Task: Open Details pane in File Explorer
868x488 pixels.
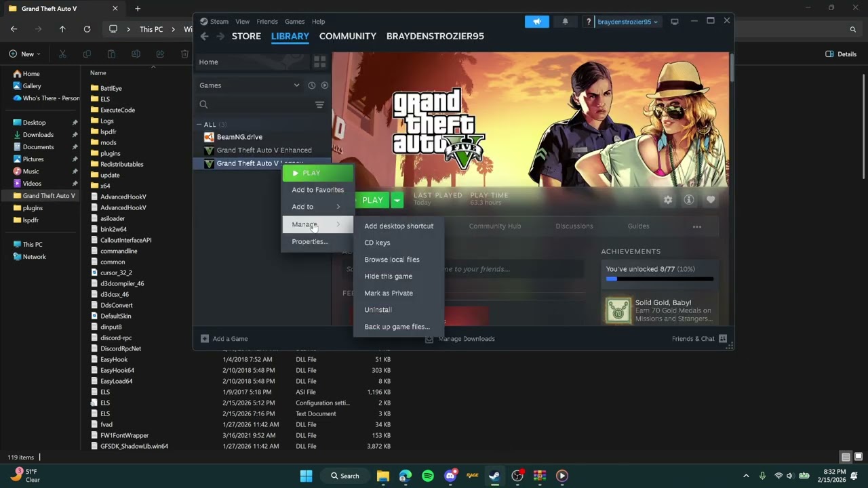Action: [841, 54]
